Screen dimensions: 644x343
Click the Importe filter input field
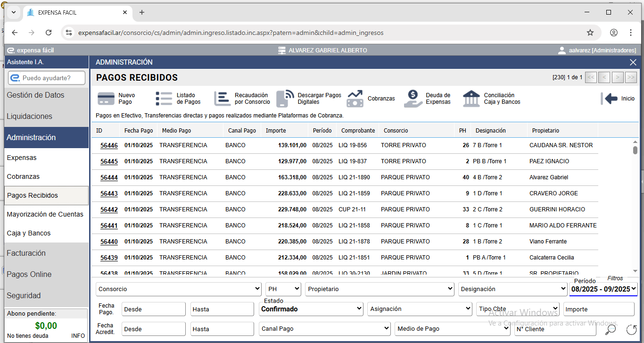click(x=599, y=310)
